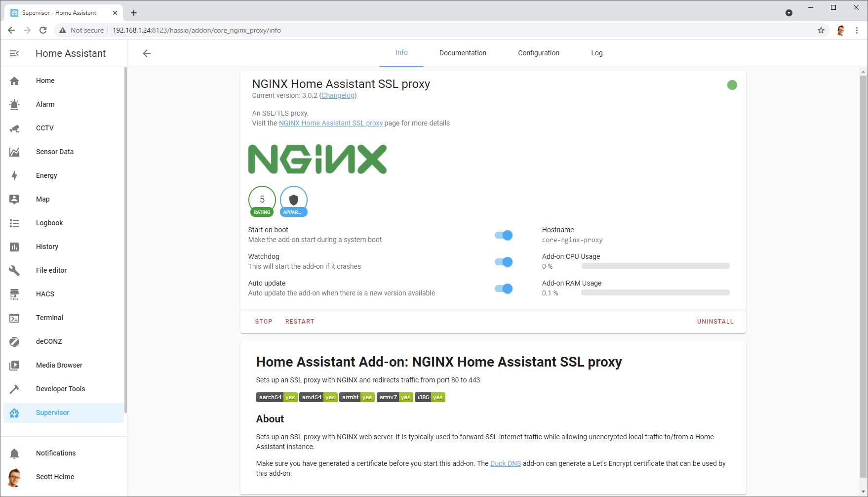Switch to the Log tab
The width and height of the screenshot is (868, 497).
(x=597, y=53)
